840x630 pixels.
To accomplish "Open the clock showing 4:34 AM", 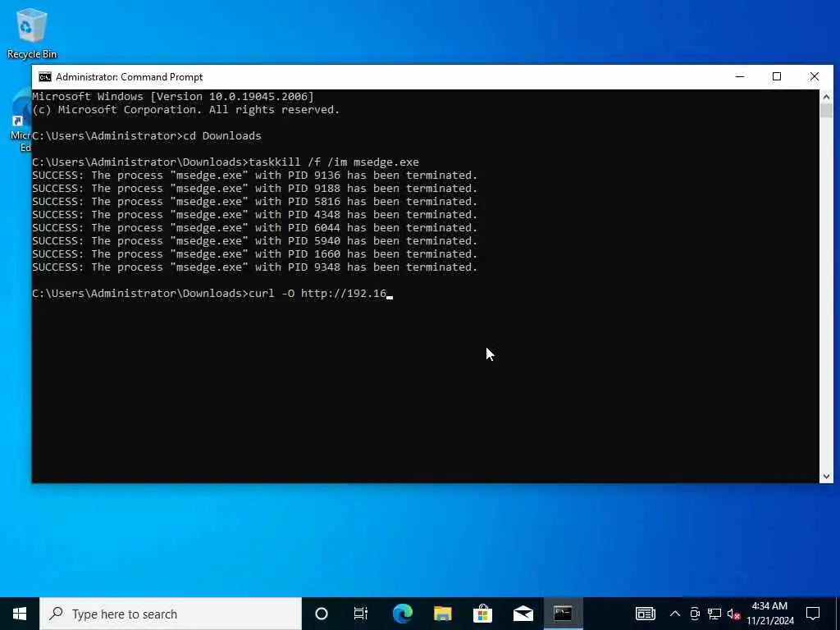I will pyautogui.click(x=769, y=614).
